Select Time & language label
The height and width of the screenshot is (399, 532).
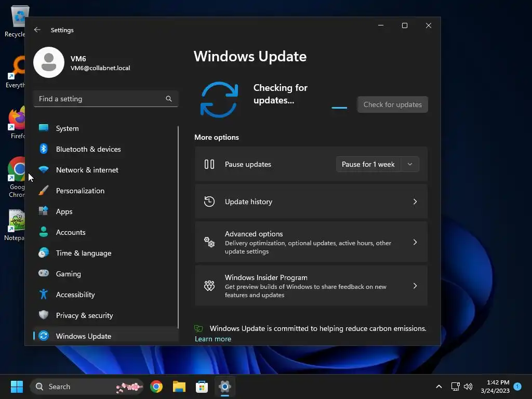[84, 253]
